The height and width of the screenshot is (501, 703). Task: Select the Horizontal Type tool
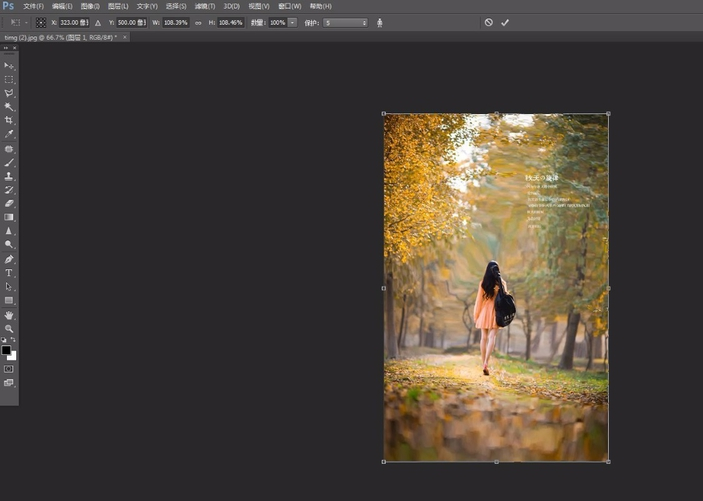click(x=9, y=272)
